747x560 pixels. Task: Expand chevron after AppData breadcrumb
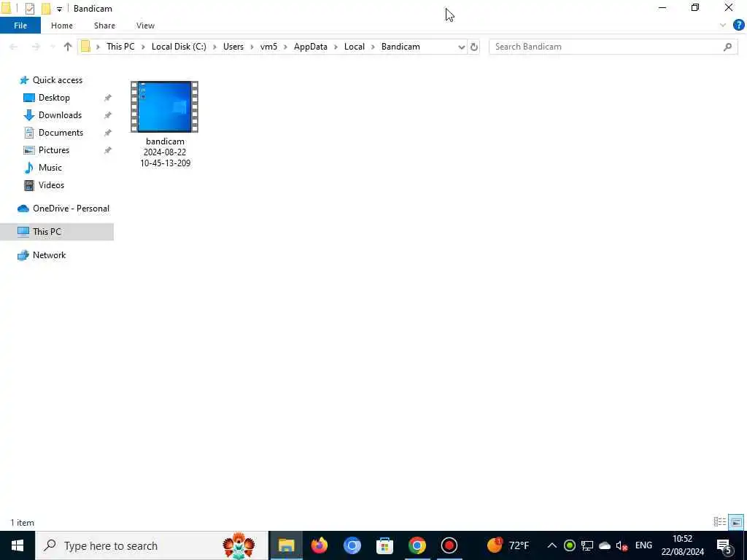click(336, 47)
